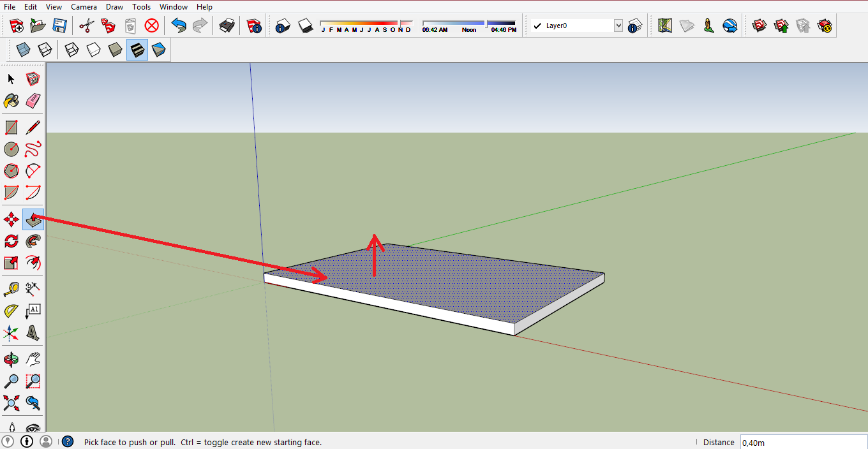Toggle Back Edges display style
868x449 pixels.
point(45,50)
